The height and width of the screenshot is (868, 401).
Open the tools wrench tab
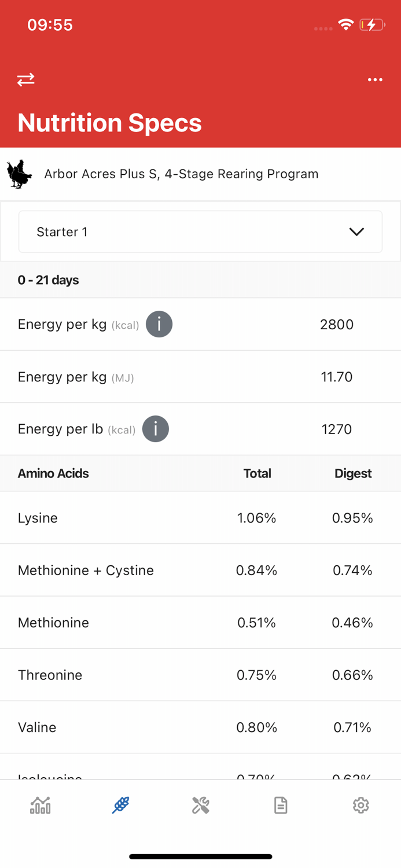[200, 805]
